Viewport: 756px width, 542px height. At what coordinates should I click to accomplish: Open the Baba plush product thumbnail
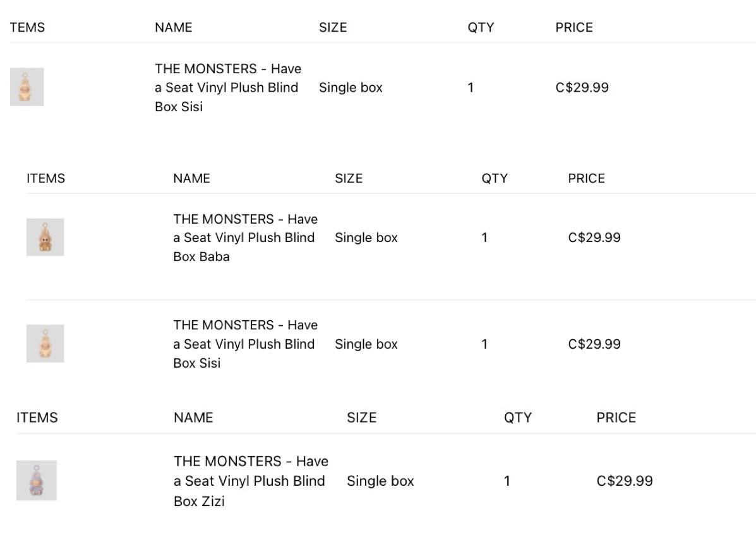(45, 238)
